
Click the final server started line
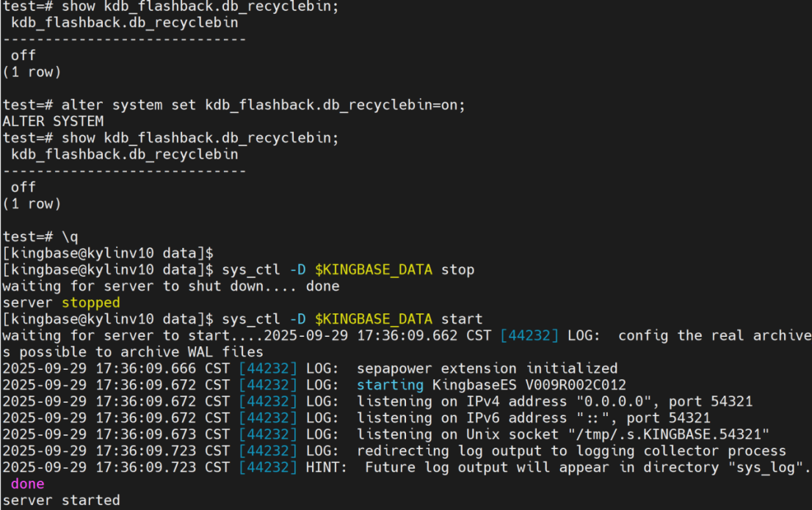pyautogui.click(x=61, y=500)
